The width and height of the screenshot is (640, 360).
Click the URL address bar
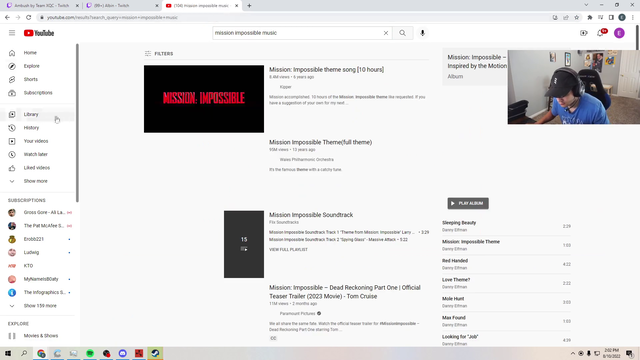click(294, 18)
